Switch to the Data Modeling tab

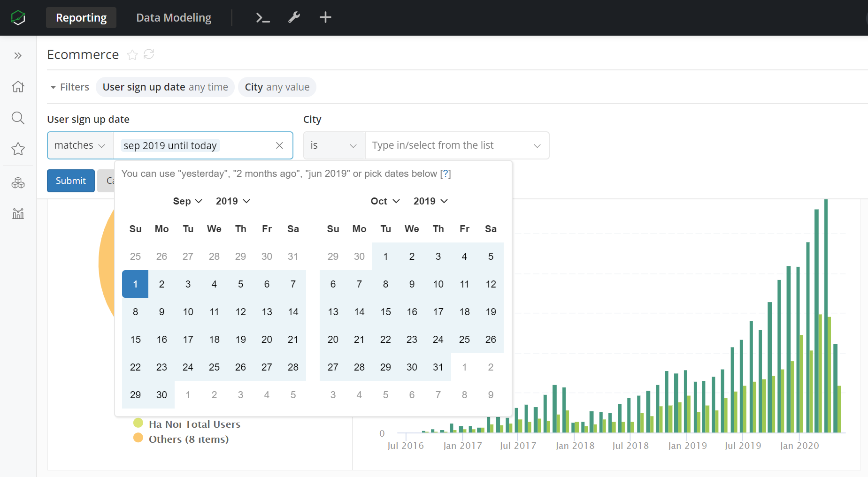[174, 18]
